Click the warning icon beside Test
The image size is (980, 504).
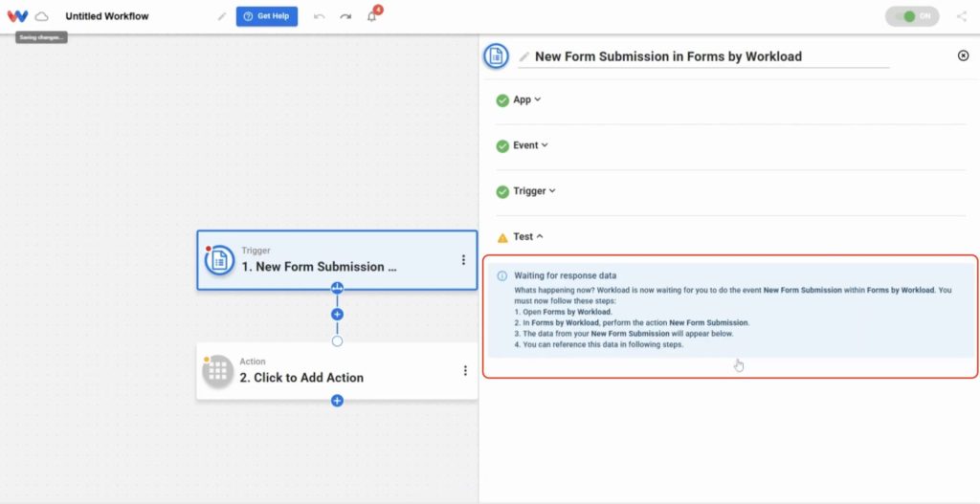pyautogui.click(x=502, y=237)
